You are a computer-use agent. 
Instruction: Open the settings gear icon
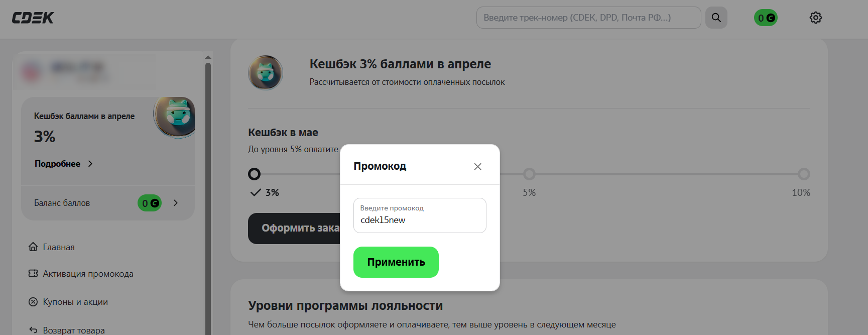[x=816, y=18]
